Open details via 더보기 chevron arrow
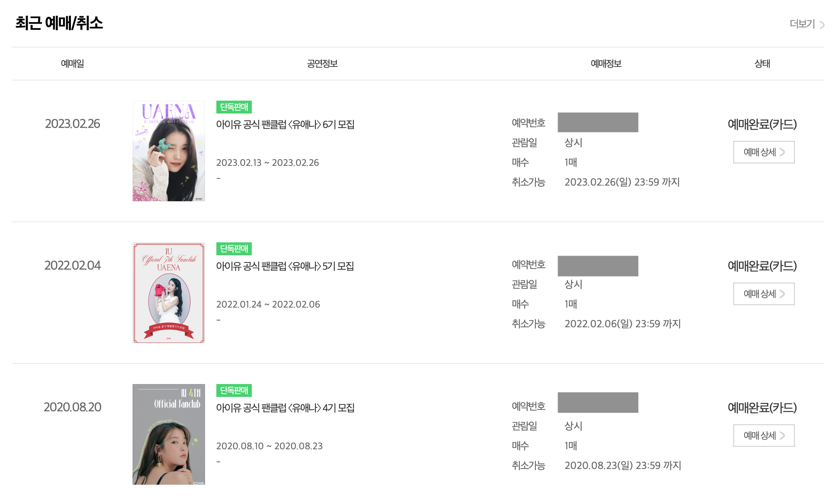 click(822, 24)
